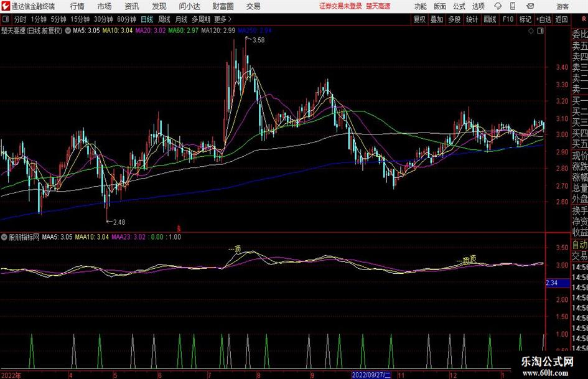Open the 财富圈 menu
The image size is (588, 379).
click(223, 6)
